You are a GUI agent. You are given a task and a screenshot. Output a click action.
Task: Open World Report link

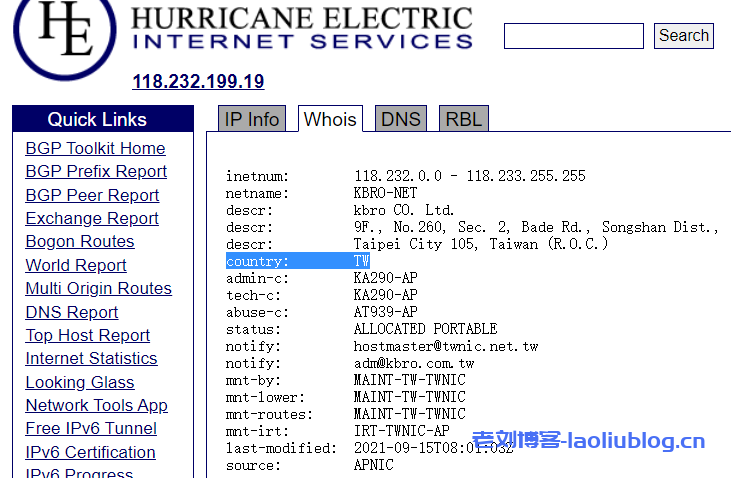point(76,265)
